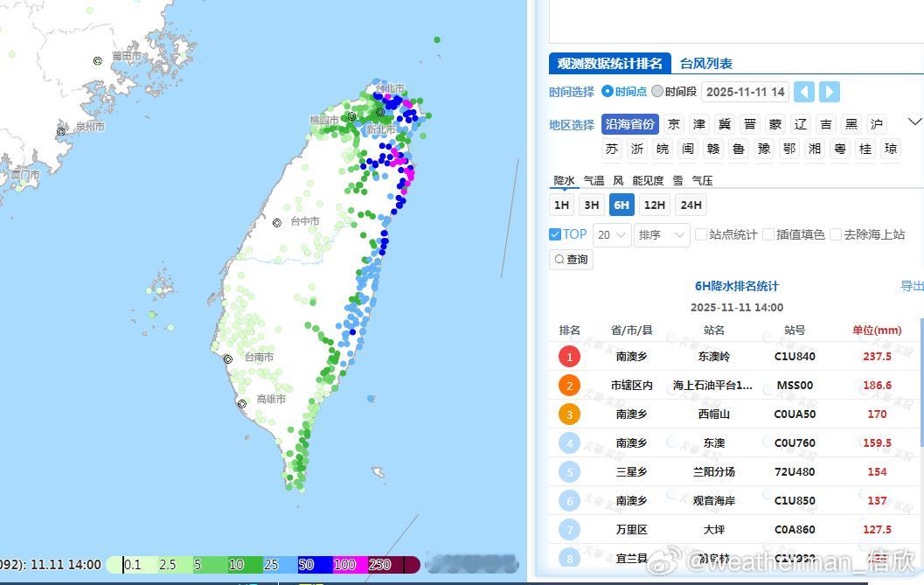Select region 赣

pos(713,150)
